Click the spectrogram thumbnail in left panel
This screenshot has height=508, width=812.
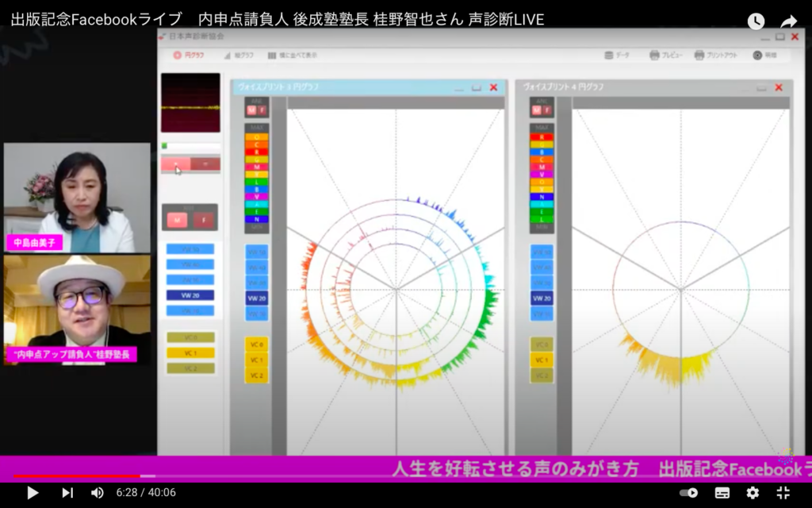pos(190,102)
